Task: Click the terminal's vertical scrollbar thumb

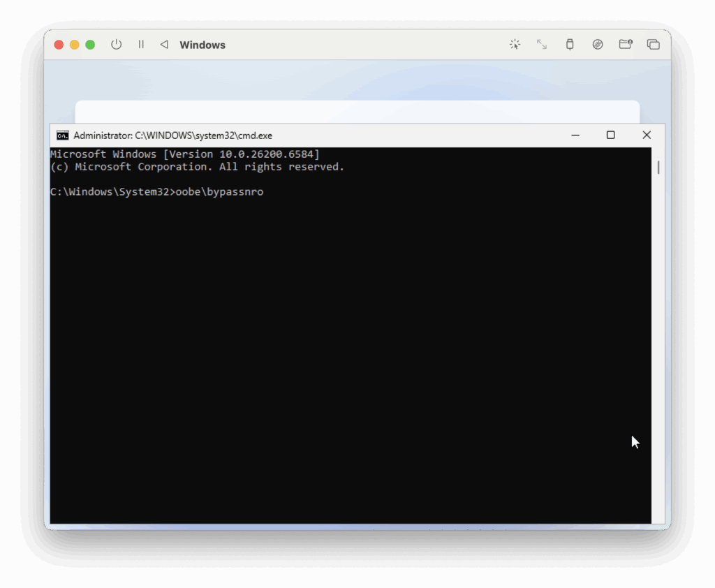Action: [657, 166]
